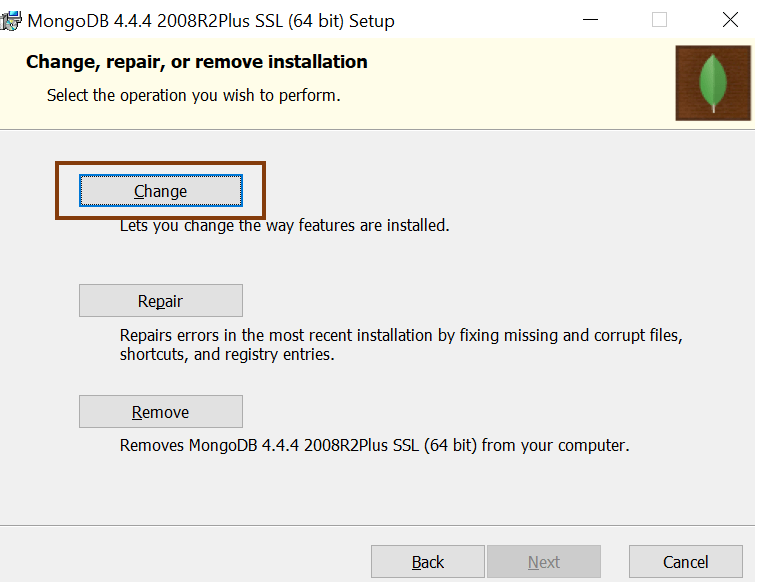Viewport: 758px width, 582px height.
Task: Click the "Repairs errors in the most recent" description
Action: (401, 345)
